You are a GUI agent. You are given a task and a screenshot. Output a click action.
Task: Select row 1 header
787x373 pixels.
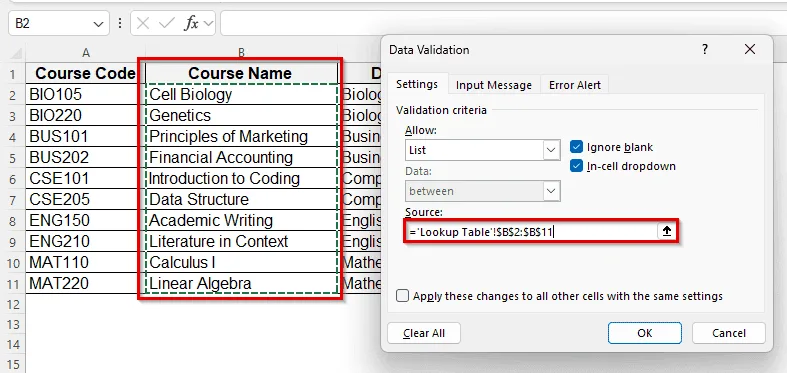pyautogui.click(x=13, y=74)
